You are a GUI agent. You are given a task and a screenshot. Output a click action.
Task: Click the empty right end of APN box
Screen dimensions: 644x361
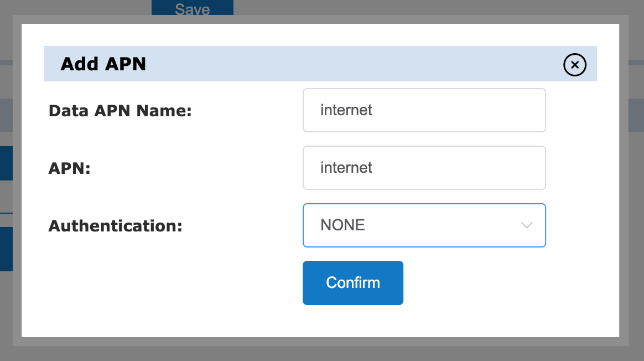coord(498,168)
